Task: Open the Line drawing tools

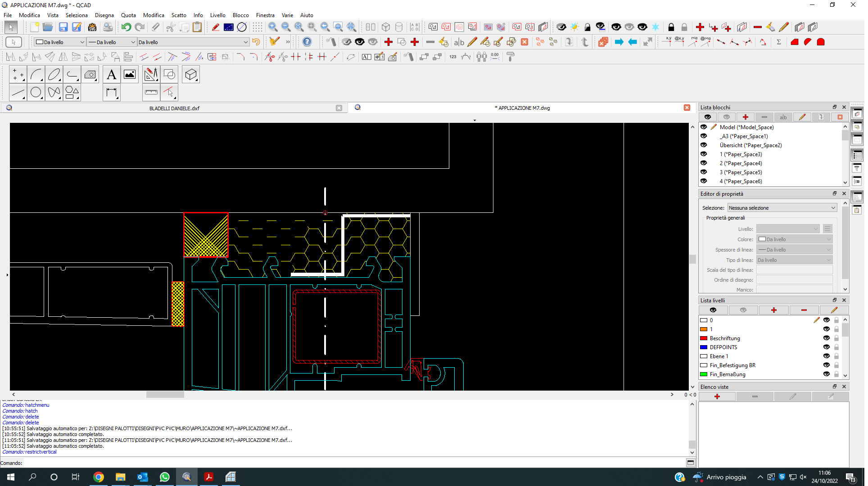Action: [18, 93]
